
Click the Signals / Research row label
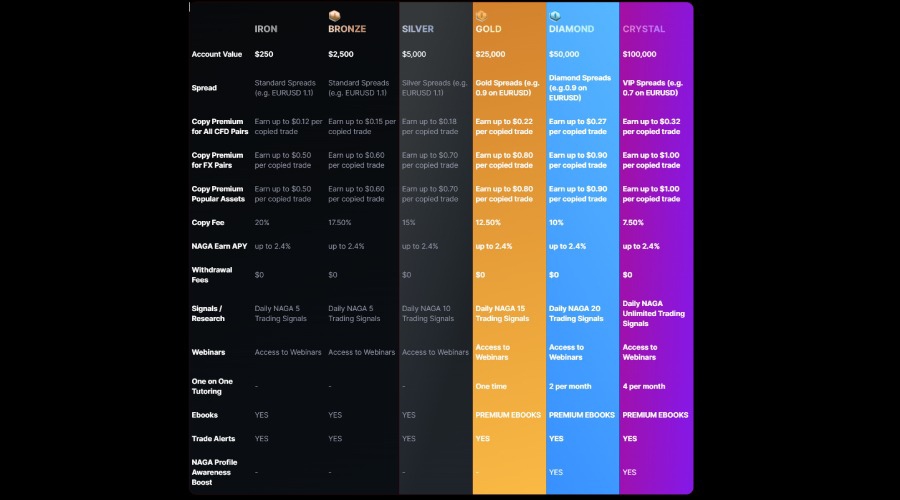(x=208, y=313)
